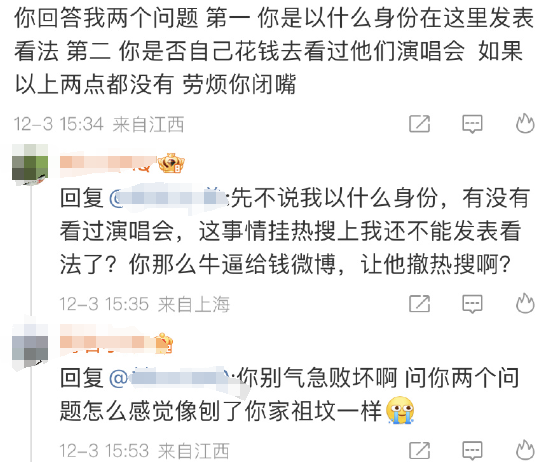Tap the top comment text about two questions
Screen dimensions: 551x462
click(x=274, y=51)
